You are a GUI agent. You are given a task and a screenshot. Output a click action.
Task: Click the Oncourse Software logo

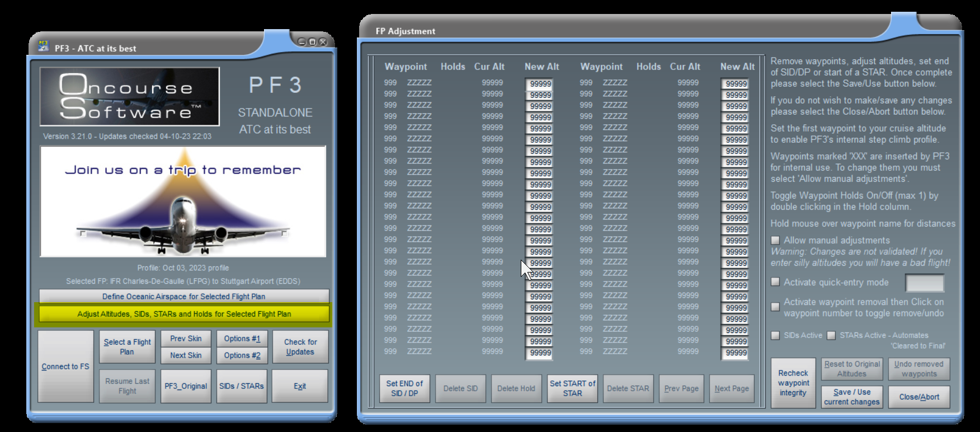pos(129,97)
